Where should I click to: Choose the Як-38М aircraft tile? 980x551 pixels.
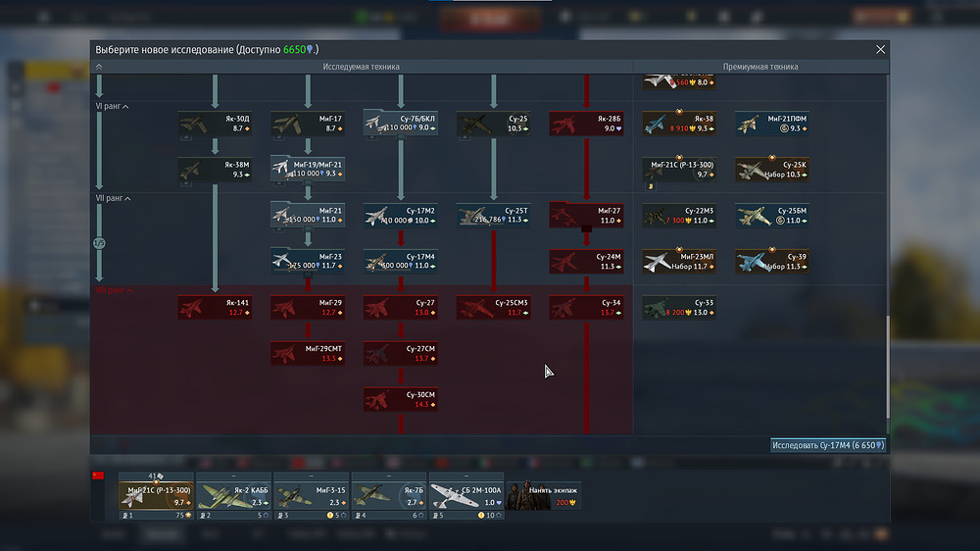(215, 170)
